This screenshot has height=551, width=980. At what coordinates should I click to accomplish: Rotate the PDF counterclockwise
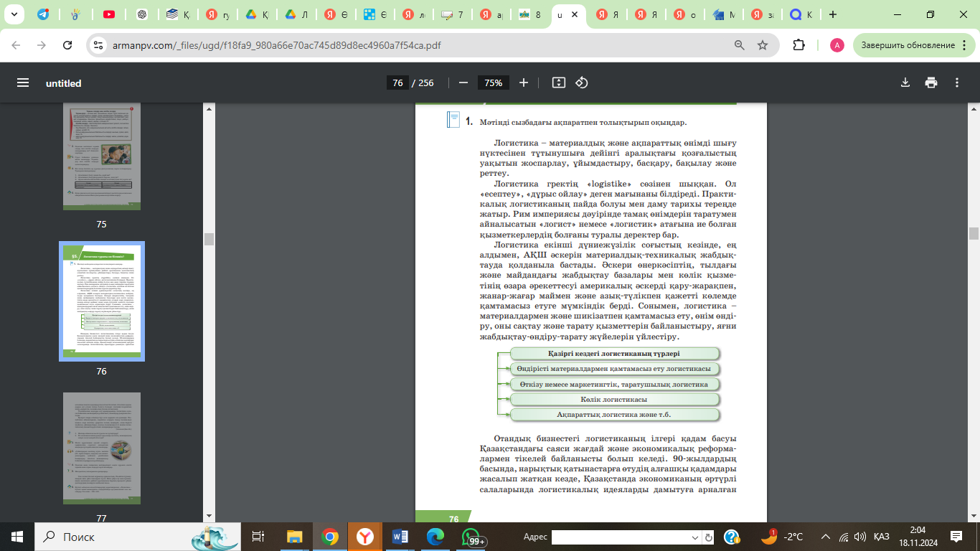click(582, 83)
